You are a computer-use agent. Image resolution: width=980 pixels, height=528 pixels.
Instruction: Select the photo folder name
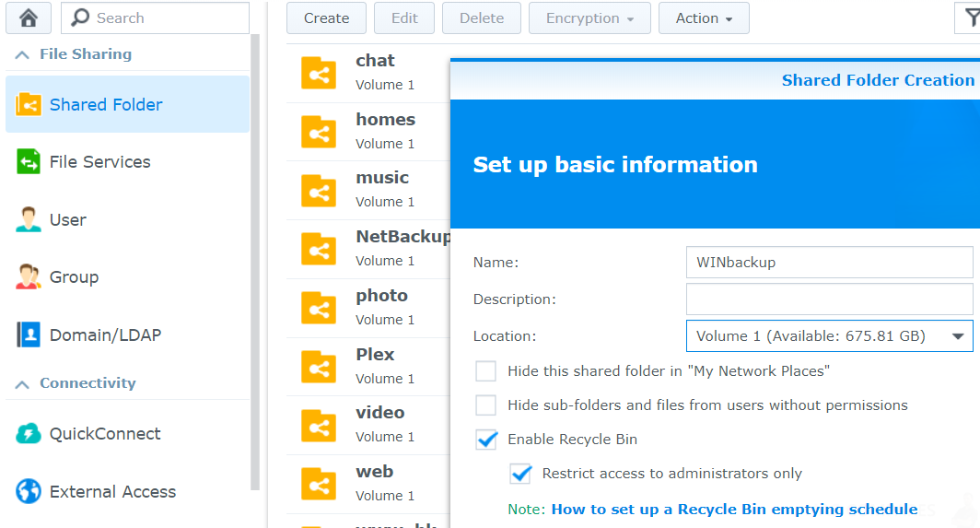[381, 295]
